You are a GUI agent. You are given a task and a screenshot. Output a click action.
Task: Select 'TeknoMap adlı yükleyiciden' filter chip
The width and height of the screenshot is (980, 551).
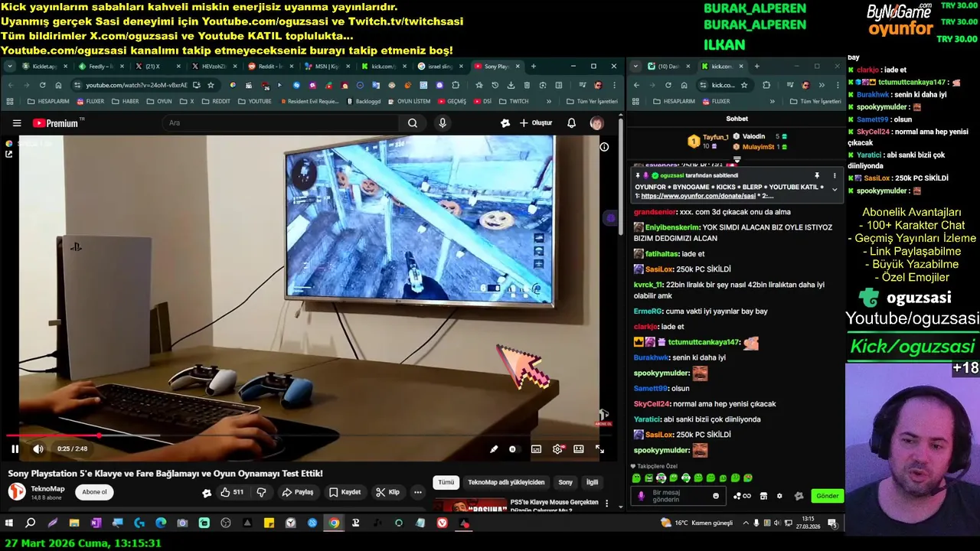click(x=506, y=482)
